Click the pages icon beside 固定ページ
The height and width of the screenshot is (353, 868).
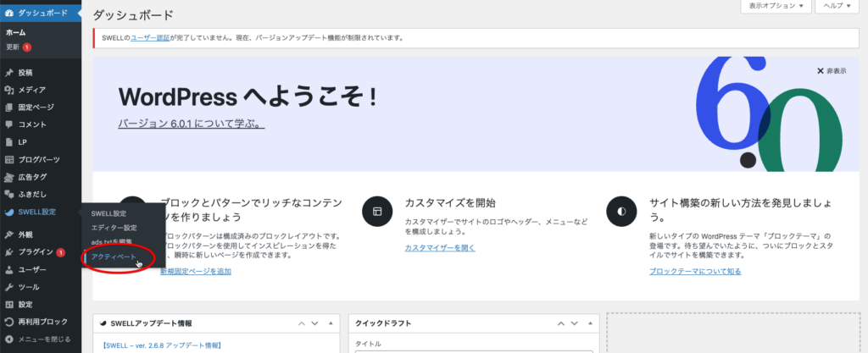click(8, 108)
